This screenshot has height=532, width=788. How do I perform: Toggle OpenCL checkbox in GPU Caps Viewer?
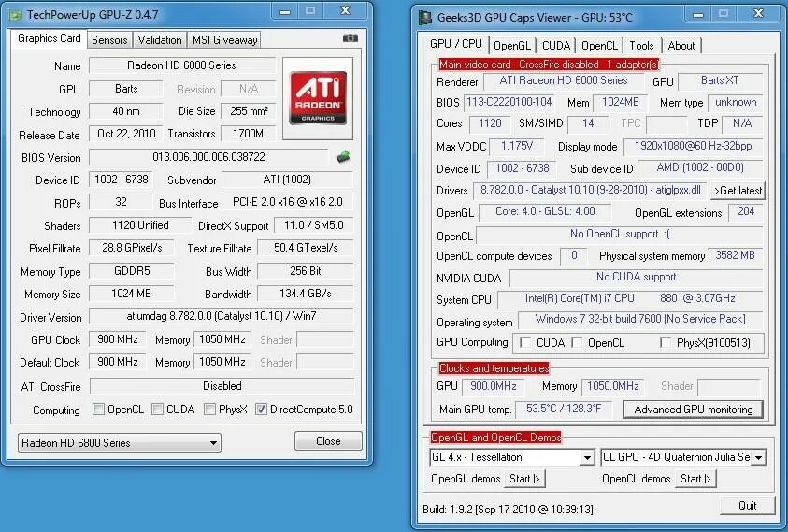click(577, 342)
